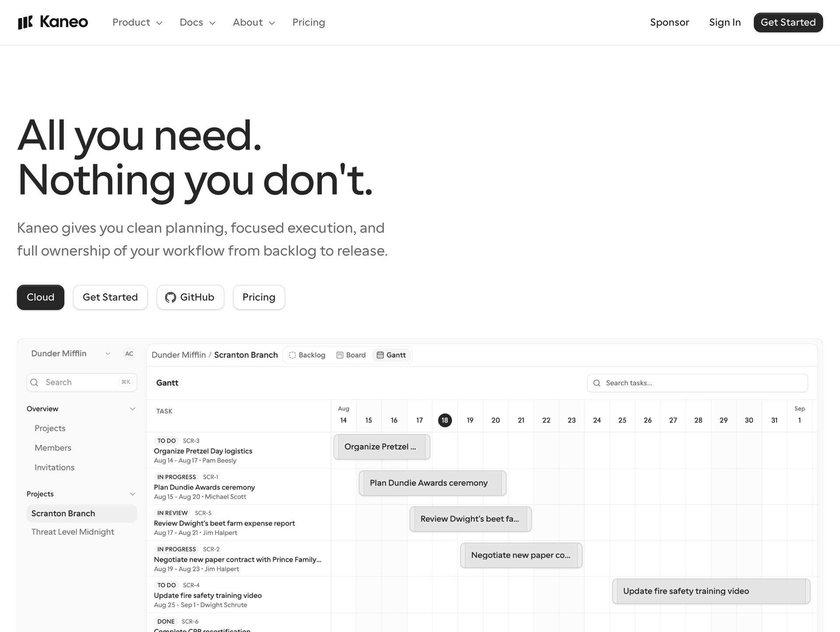
Task: Open Members in the sidebar
Action: pyautogui.click(x=53, y=448)
